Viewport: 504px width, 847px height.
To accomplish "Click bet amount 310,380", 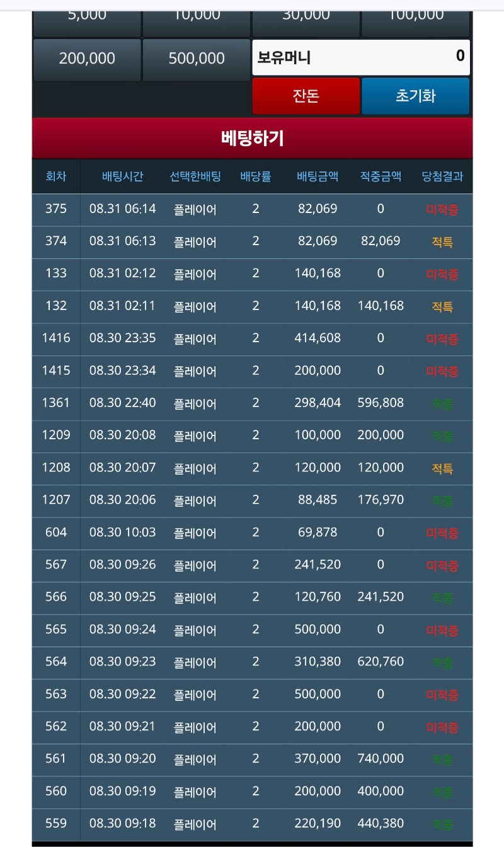I will tap(318, 662).
